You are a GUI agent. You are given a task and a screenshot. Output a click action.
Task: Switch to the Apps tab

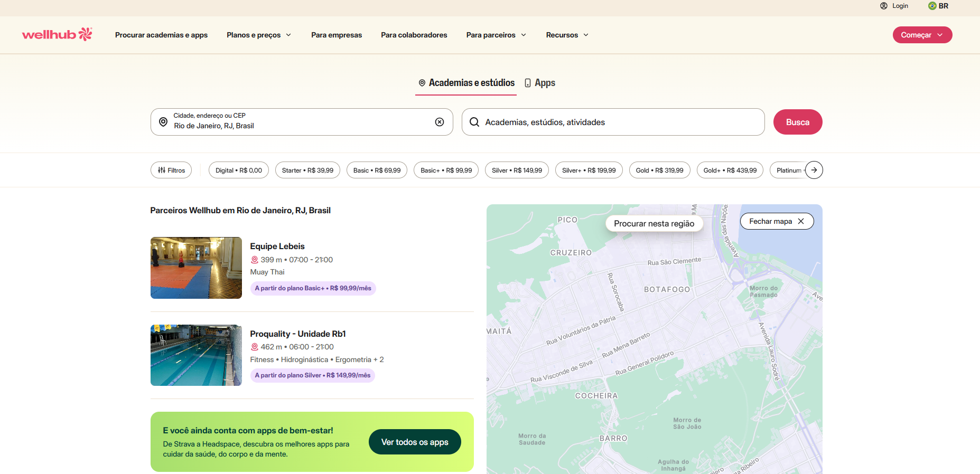point(540,83)
